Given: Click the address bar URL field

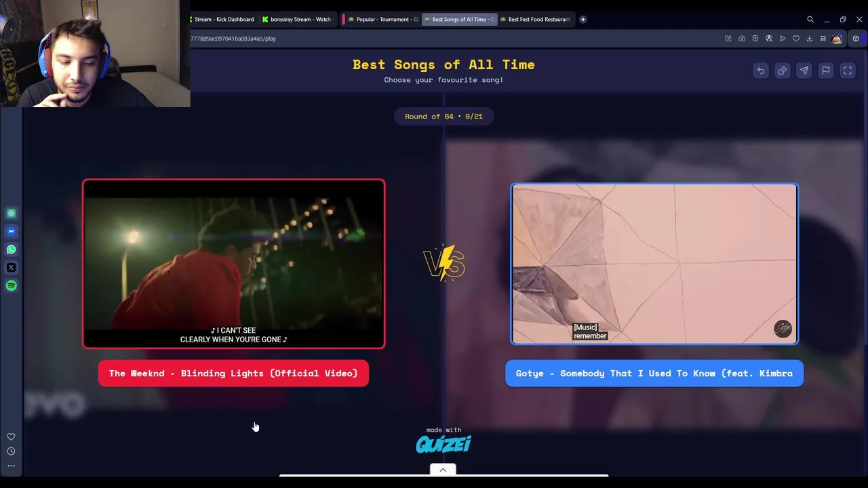Looking at the screenshot, I should point(448,39).
